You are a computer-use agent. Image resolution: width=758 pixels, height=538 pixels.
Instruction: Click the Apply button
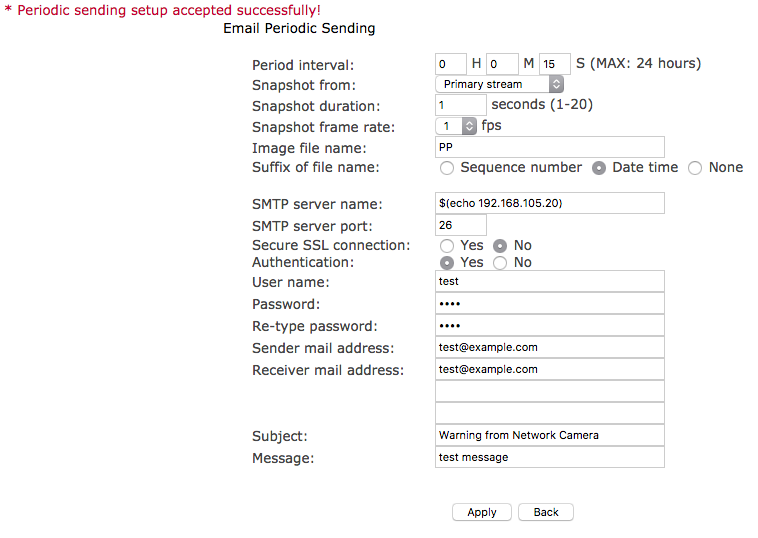click(x=482, y=512)
